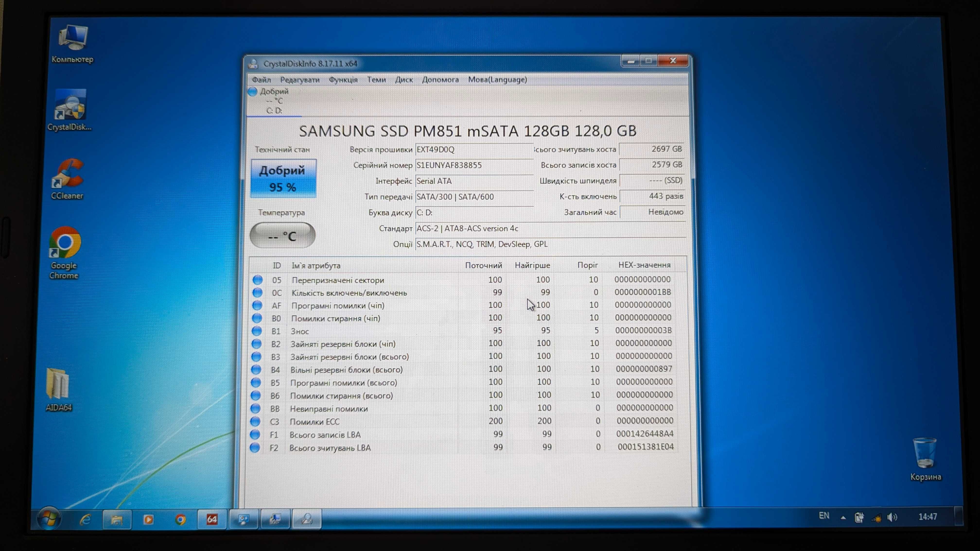
Task: Click the Добрий 95 % health status button
Action: point(283,178)
